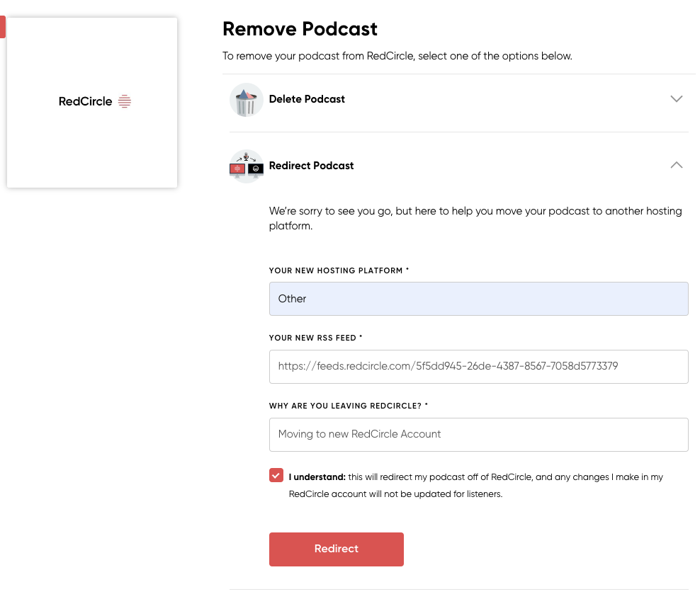Screen dimensions: 700x599
Task: Click the Redirect Podcast computers icon
Action: (247, 166)
